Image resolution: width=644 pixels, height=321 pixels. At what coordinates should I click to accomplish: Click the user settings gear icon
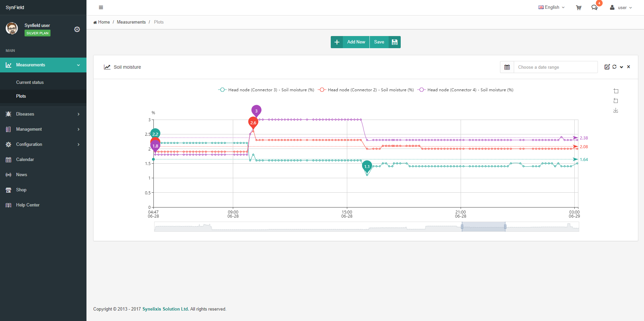point(77,29)
